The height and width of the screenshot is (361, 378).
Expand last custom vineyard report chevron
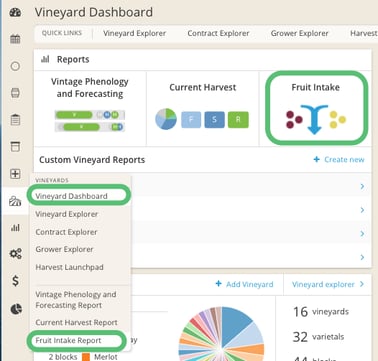(x=362, y=257)
